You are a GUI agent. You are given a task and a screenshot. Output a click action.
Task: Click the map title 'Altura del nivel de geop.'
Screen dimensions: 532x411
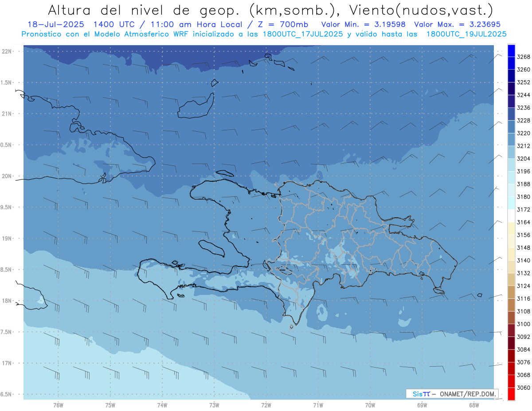[x=145, y=10]
